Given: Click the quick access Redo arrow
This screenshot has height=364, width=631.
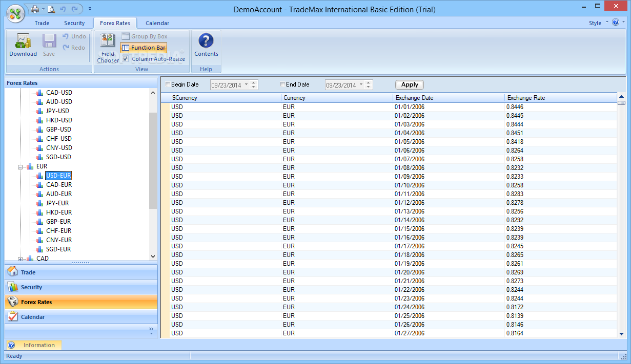Looking at the screenshot, I should point(75,9).
